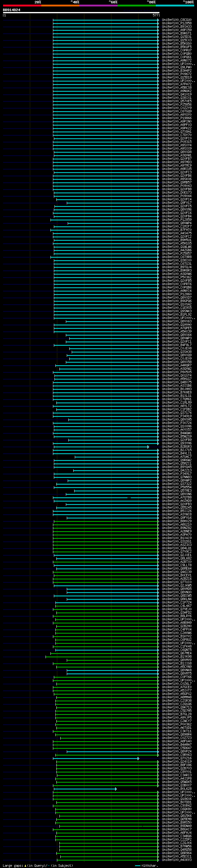This screenshot has width=197, height=868.
Task: Click the short alignment bar for UniRef100_B2BGR3
Action: (101, 447)
